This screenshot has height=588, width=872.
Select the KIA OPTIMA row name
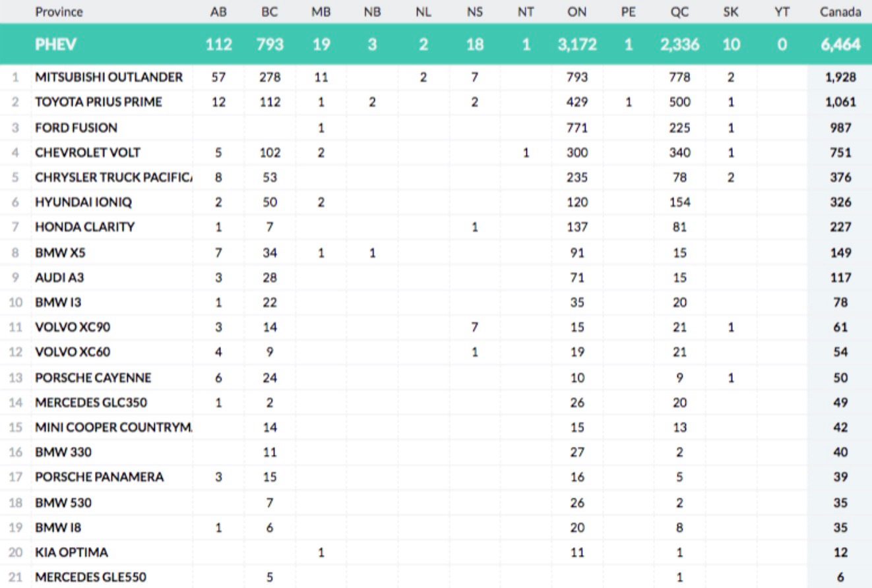(x=71, y=552)
